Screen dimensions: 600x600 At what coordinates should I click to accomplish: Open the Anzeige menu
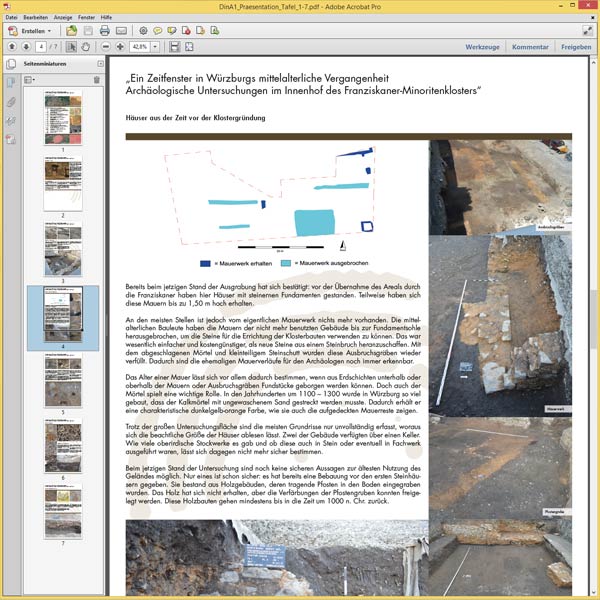click(x=63, y=17)
